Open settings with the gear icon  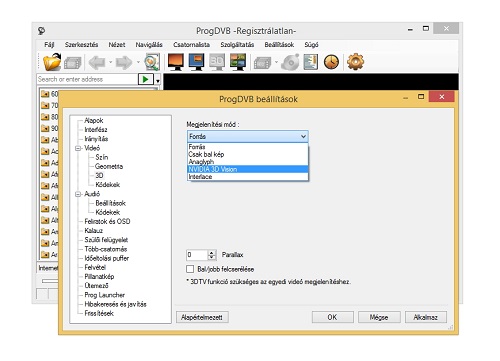pyautogui.click(x=355, y=62)
